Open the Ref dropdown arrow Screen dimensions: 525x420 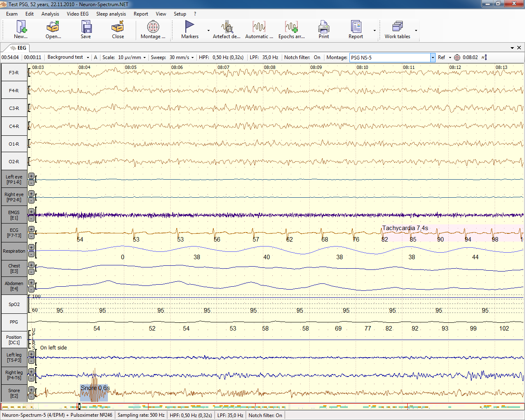(x=450, y=57)
